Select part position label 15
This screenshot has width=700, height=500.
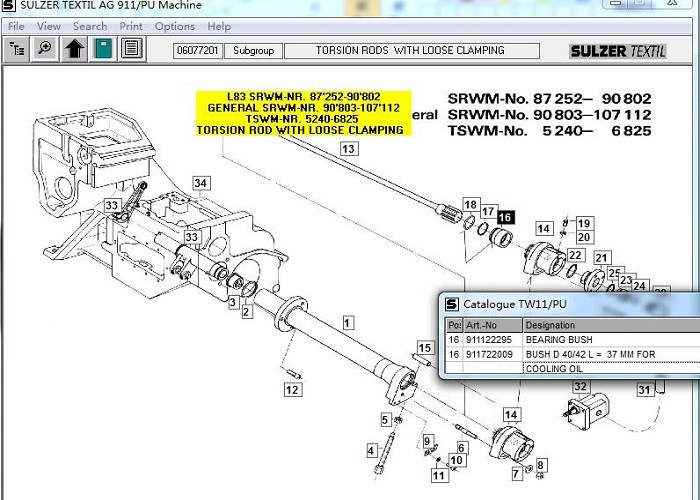(425, 348)
